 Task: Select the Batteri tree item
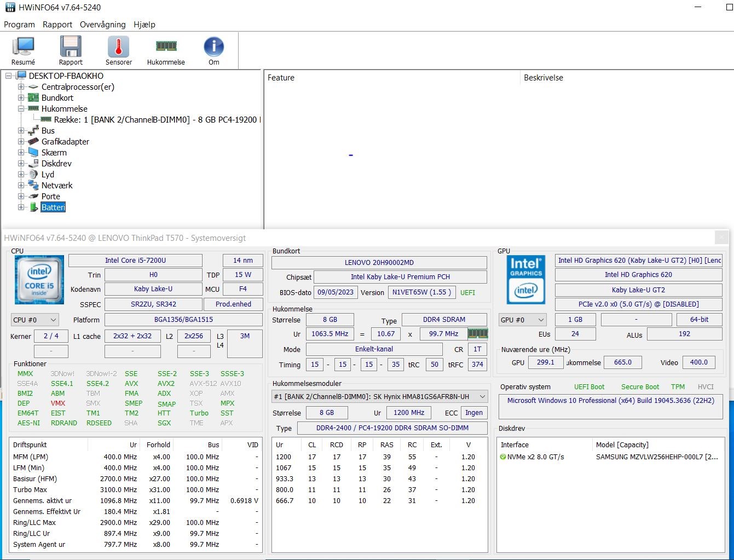click(x=53, y=207)
